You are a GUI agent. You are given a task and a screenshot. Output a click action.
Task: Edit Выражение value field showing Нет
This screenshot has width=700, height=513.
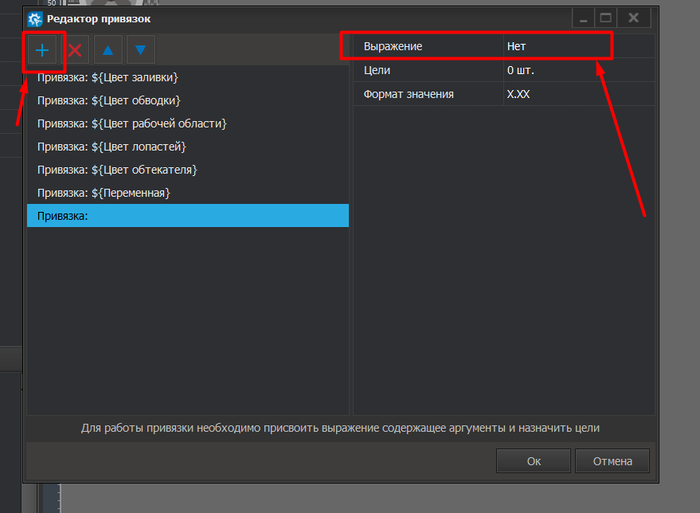(x=555, y=46)
